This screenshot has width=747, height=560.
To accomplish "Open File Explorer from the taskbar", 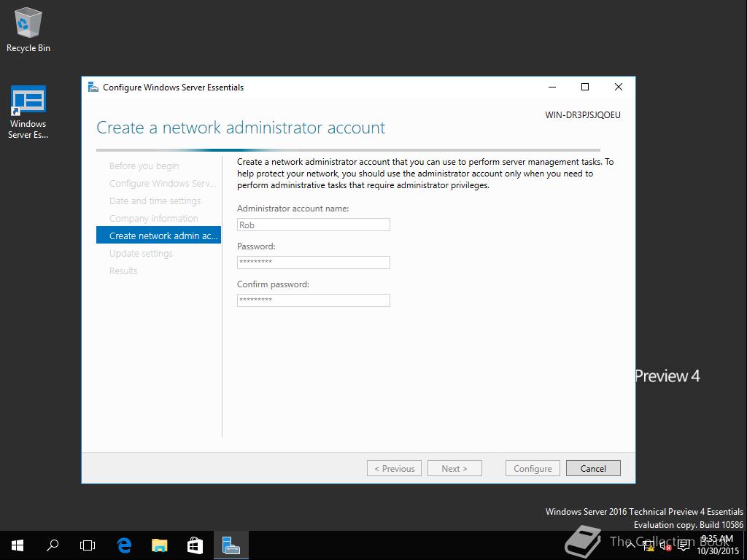I will [160, 545].
